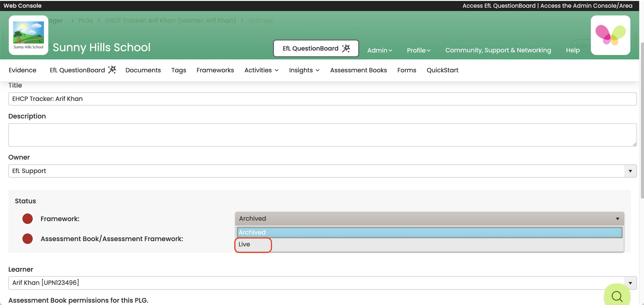The height and width of the screenshot is (305, 644).
Task: Click the wand icon beside the EfL QuestionBoard tab
Action: click(x=112, y=69)
